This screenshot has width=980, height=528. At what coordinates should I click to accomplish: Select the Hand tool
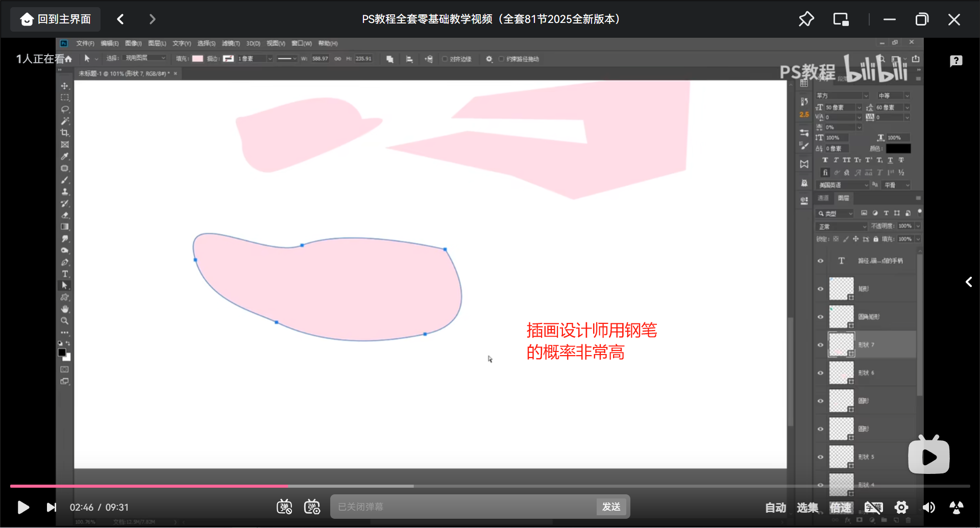coord(65,309)
